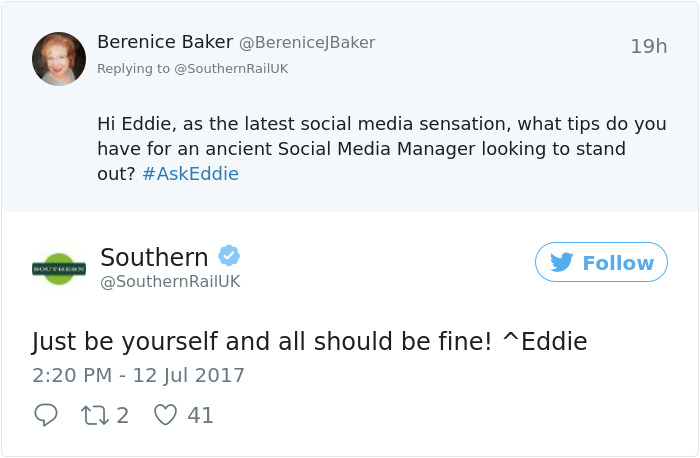
Task: Click the 'Just be yourself' tweet text
Action: [x=309, y=342]
